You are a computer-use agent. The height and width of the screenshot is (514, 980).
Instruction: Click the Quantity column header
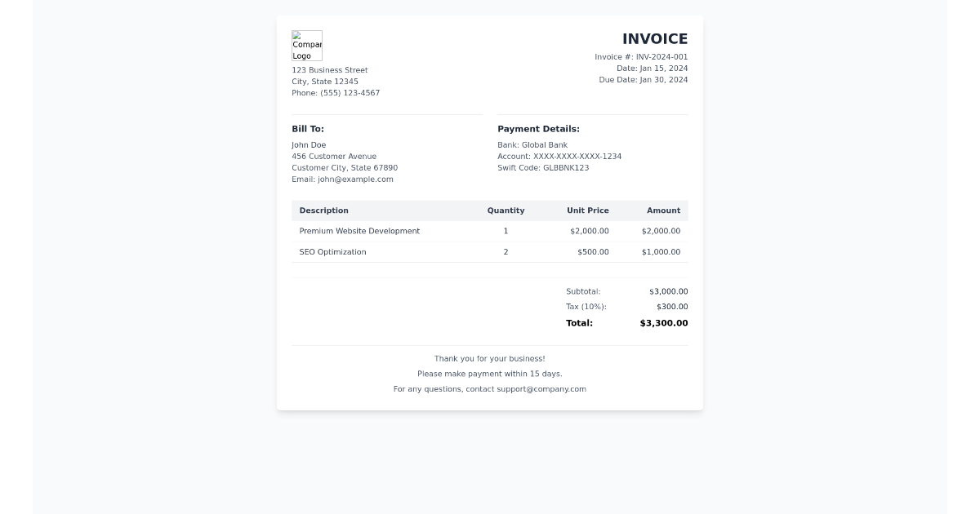tap(506, 210)
